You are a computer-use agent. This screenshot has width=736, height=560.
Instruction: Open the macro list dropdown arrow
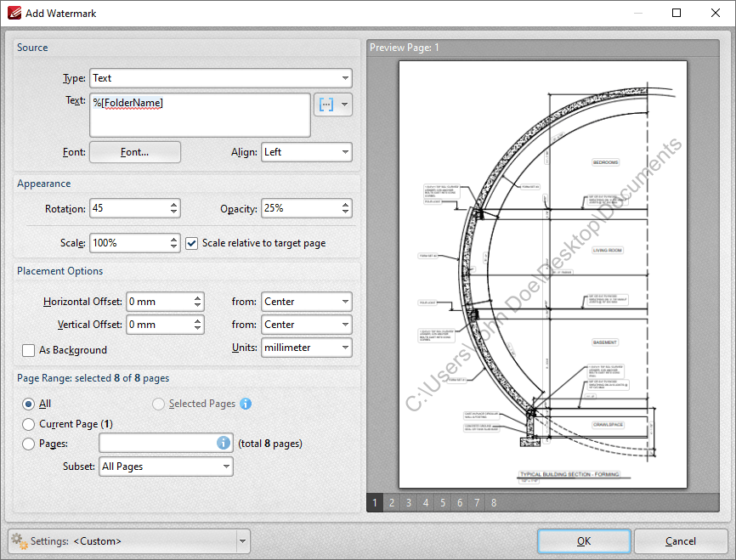point(345,105)
